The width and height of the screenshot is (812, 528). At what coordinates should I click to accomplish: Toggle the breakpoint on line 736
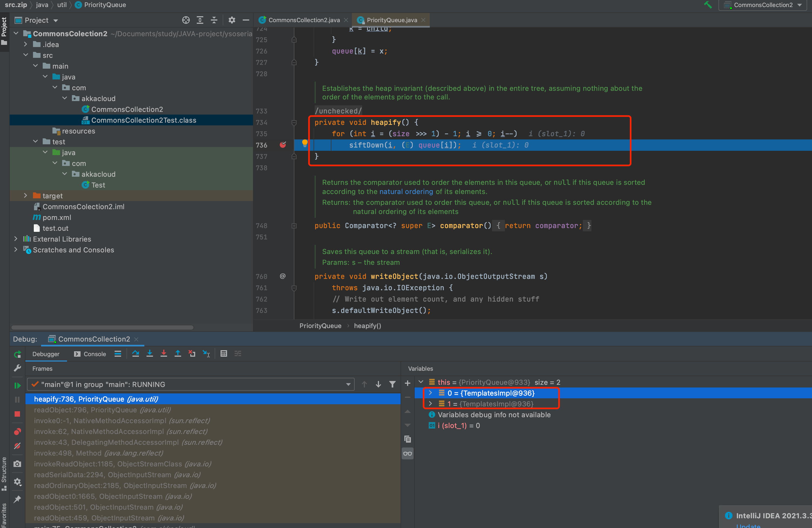(x=283, y=145)
